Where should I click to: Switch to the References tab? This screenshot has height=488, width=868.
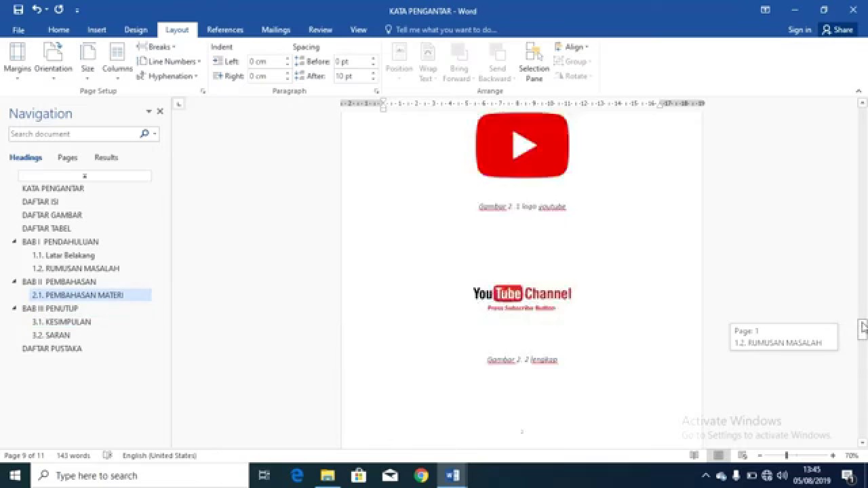point(225,30)
